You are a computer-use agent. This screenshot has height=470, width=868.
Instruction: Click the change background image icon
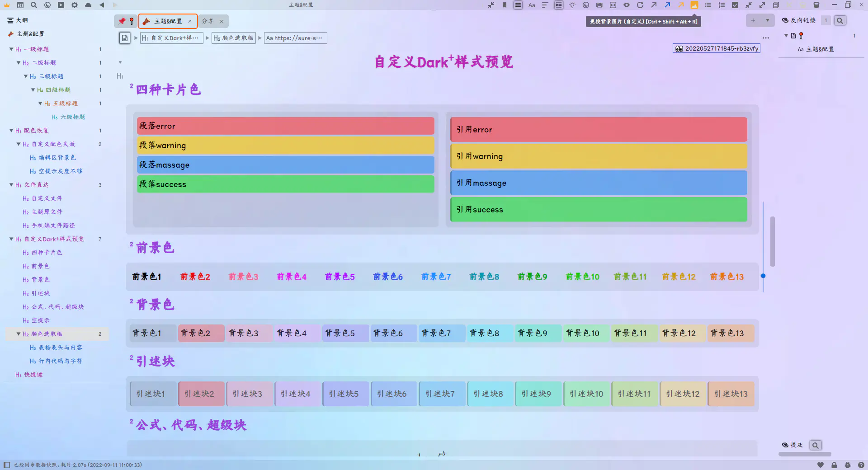pos(694,5)
